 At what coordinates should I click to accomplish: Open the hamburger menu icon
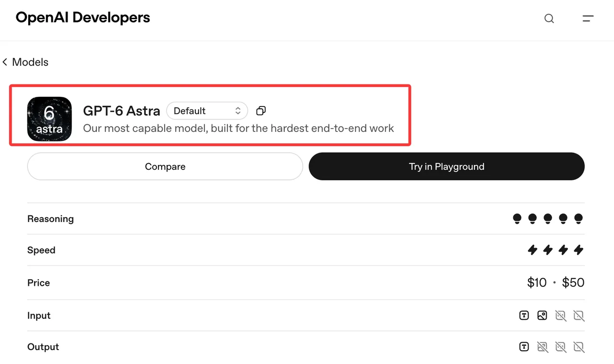588,19
